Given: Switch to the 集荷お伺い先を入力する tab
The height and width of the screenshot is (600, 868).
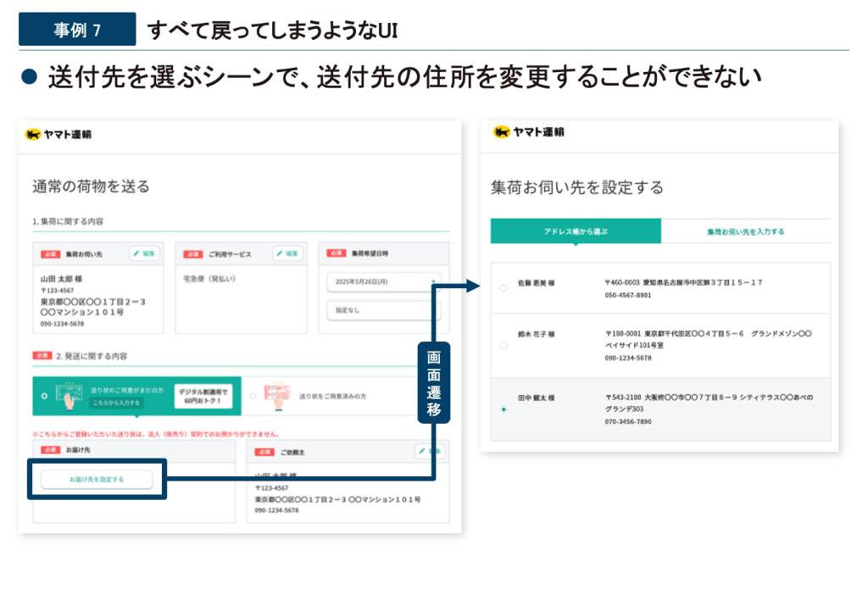Looking at the screenshot, I should tap(745, 231).
